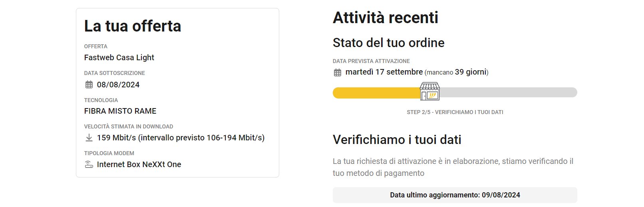Click the calendar icon beside martedì 17 settembre
Screen dimensions: 644x207
coord(338,72)
